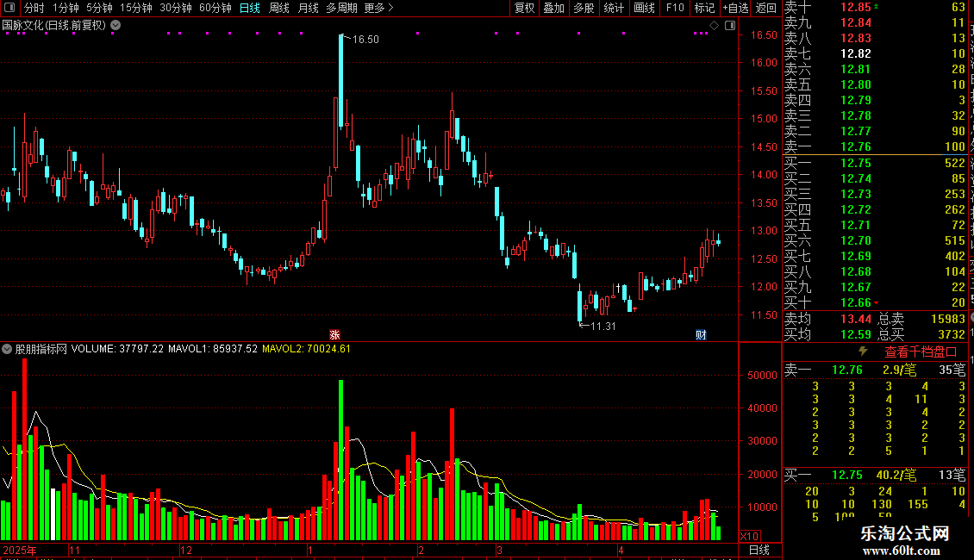Click the 国脉文化(日线 前复权) chart title
The width and height of the screenshot is (974, 560).
[54, 26]
